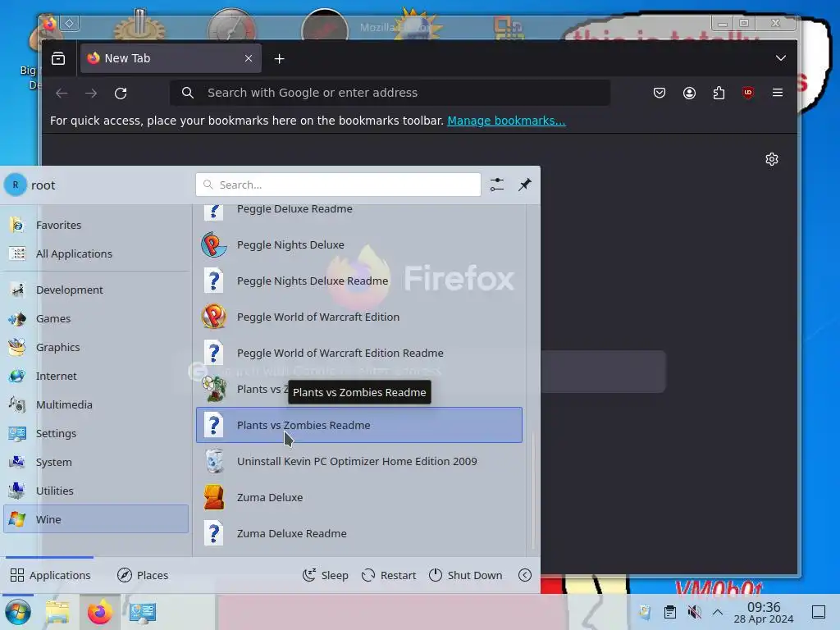Launch Peggle Nights Deluxe
This screenshot has height=630, width=840.
[x=359, y=244]
